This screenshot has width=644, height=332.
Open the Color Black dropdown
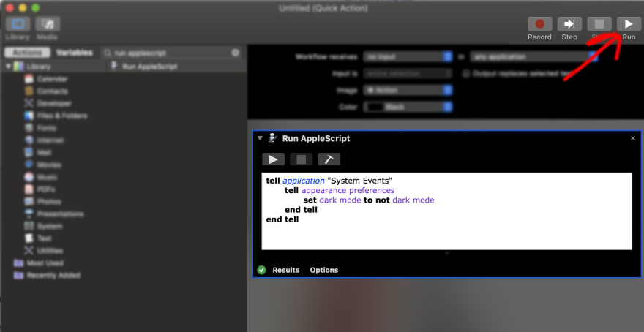point(408,107)
